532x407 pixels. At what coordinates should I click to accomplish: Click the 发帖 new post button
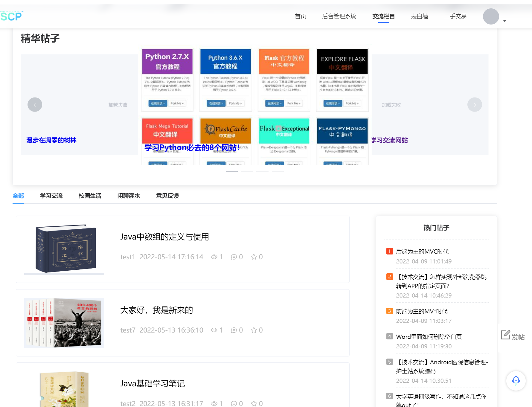pos(512,337)
